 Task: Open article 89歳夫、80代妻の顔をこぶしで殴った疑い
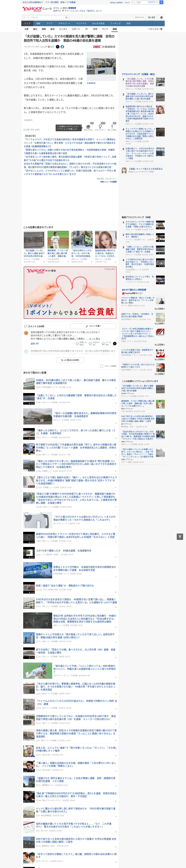coord(76,381)
